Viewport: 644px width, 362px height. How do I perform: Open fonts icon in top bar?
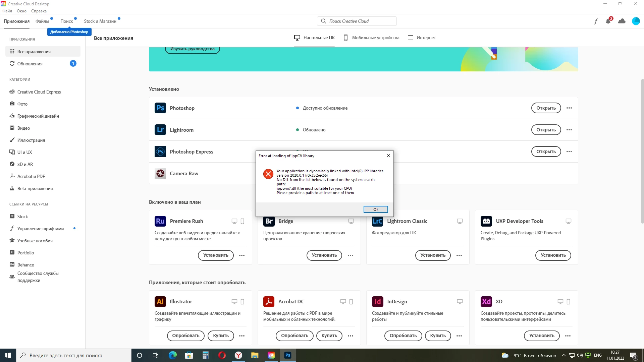pyautogui.click(x=596, y=21)
